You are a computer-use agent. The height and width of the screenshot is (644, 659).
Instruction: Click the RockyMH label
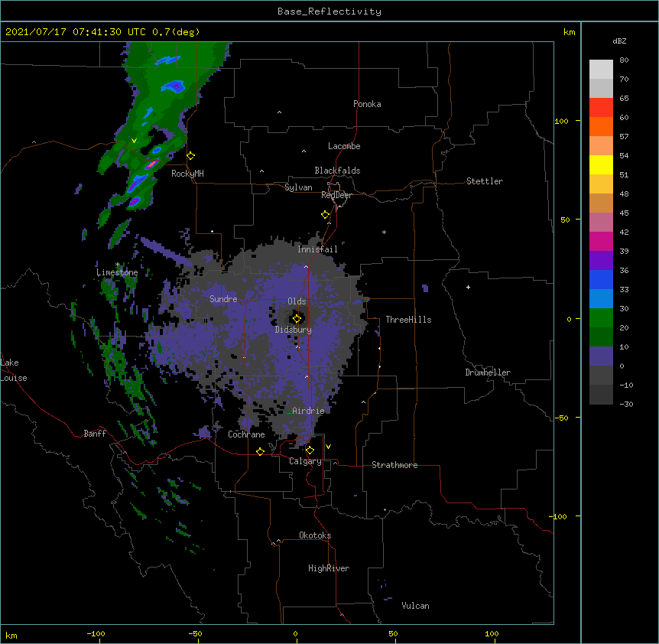pyautogui.click(x=187, y=174)
